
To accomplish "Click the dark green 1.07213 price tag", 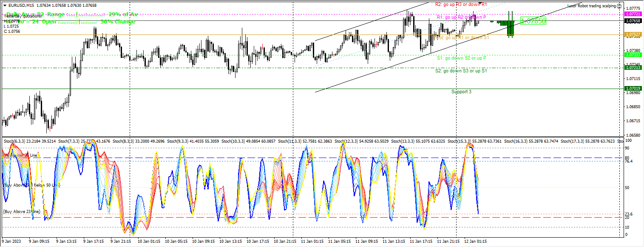I will coord(633,68).
